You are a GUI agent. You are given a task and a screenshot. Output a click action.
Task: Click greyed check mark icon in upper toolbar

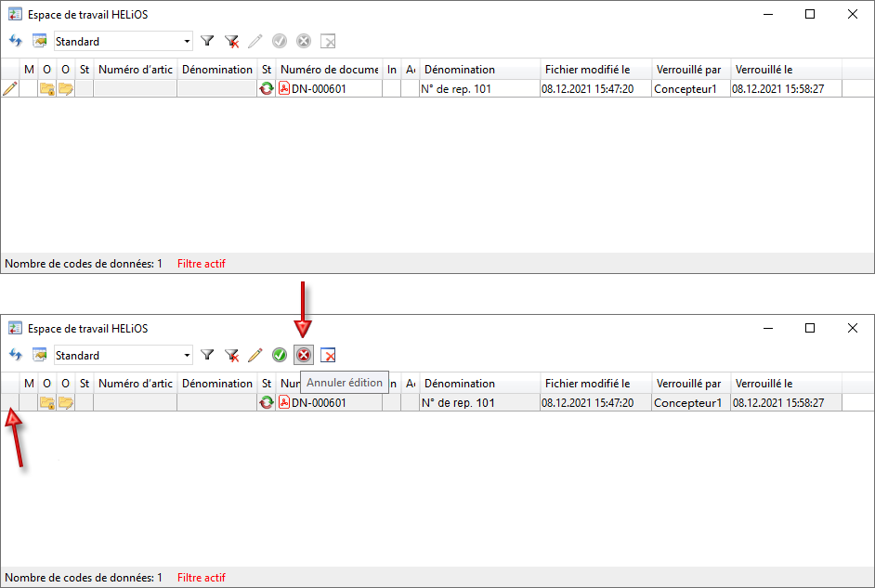coord(279,41)
